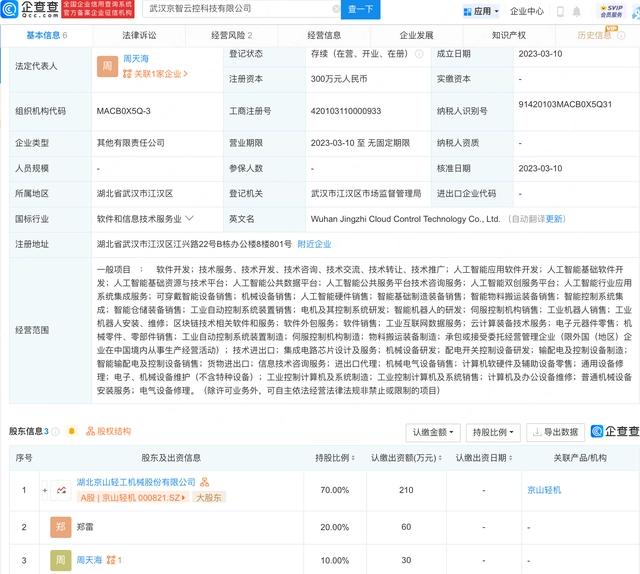Switch to the 法律诉讼 tab

click(x=138, y=34)
